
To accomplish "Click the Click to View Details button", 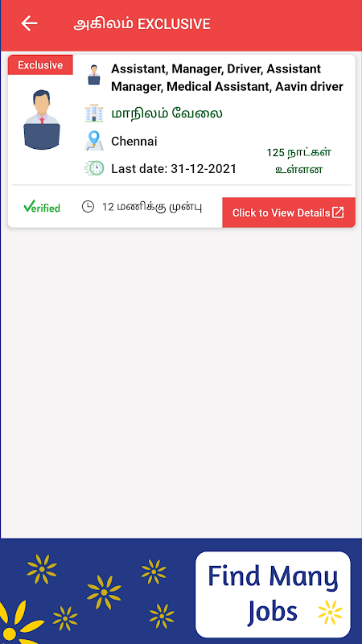I will pyautogui.click(x=289, y=213).
